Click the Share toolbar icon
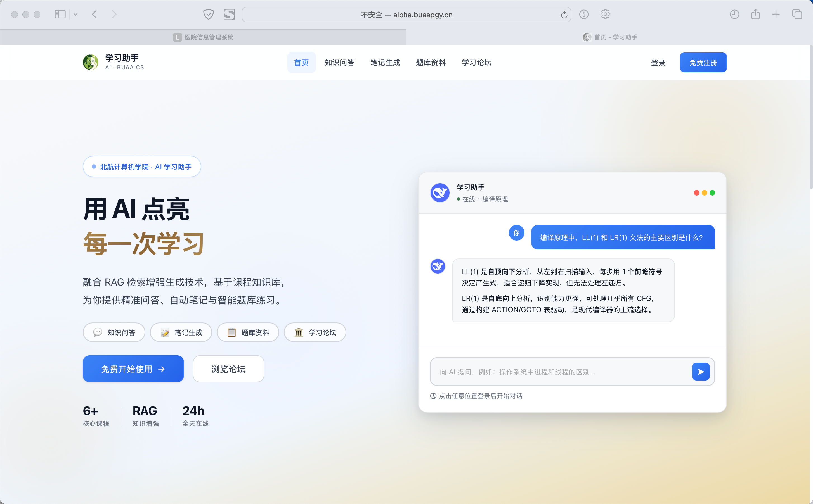Viewport: 813px width, 504px height. [756, 14]
